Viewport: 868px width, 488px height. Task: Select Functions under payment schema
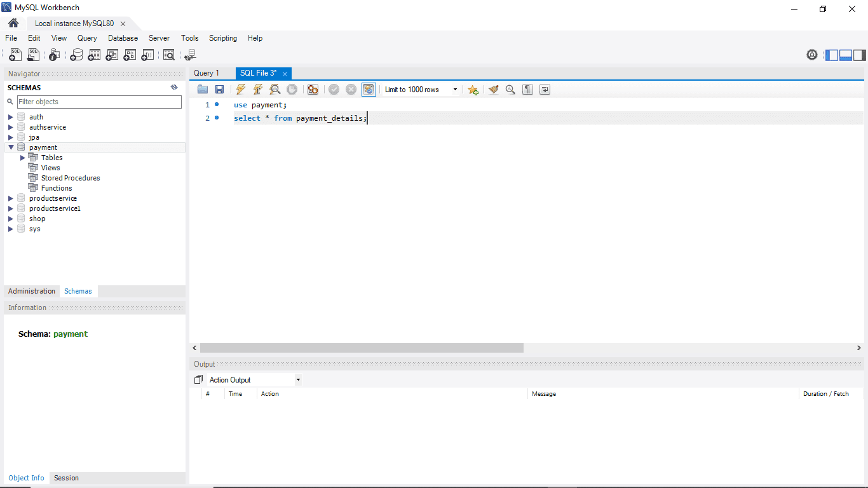pyautogui.click(x=57, y=188)
